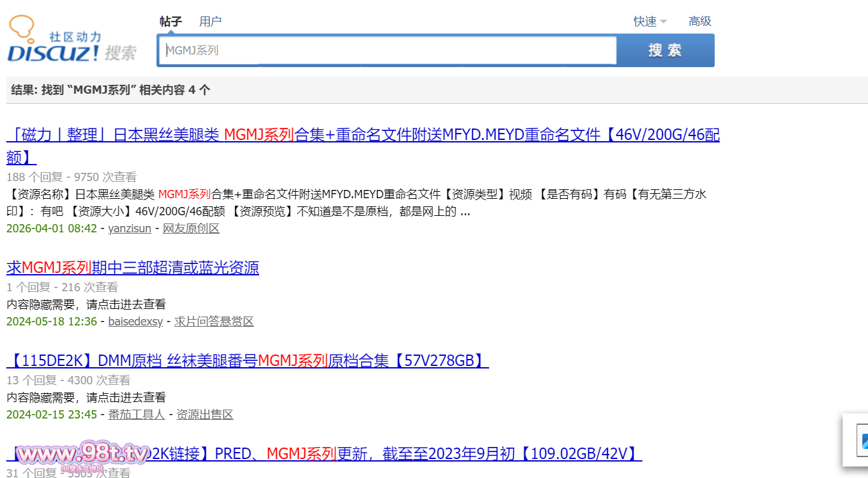Click the Discuz! logo
Screen dimensions: 868x478
pos(72,39)
